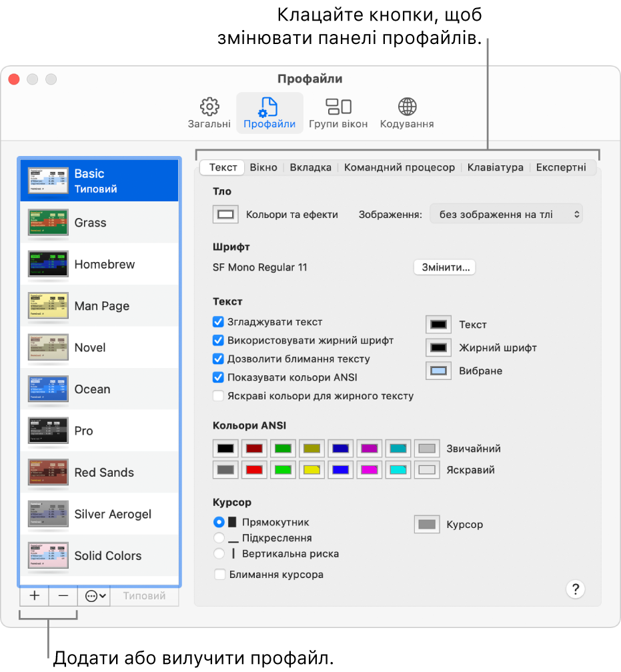Select the Man Page profile
The height and width of the screenshot is (672, 621).
pyautogui.click(x=99, y=305)
